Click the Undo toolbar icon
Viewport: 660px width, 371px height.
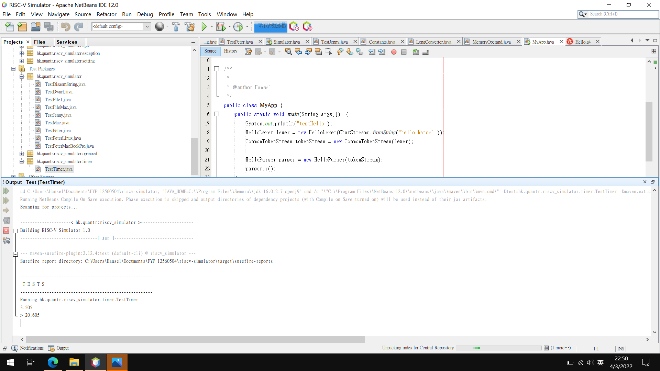pos(65,27)
